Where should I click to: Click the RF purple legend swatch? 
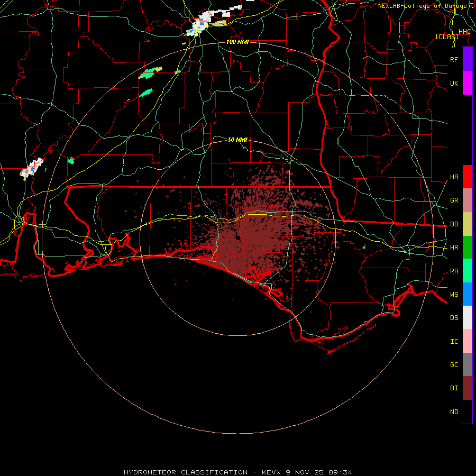467,59
